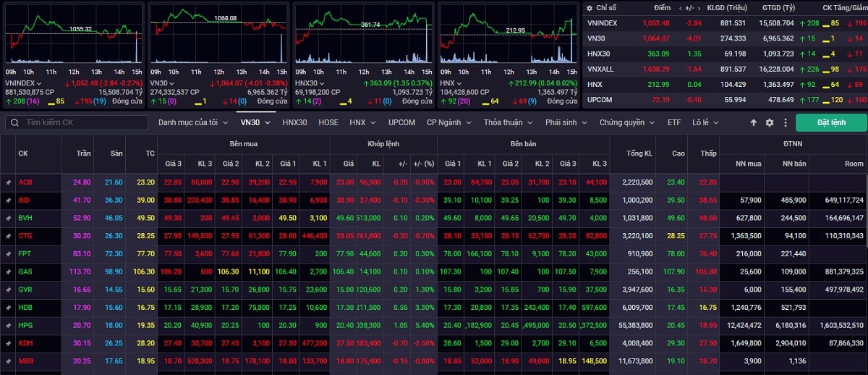Click the Room column header
Screen dimensions: 868x375
point(854,164)
